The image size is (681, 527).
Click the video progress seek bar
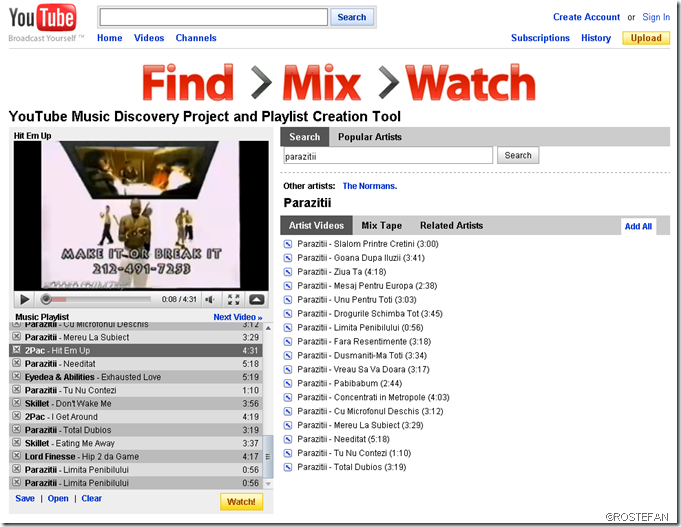(96, 299)
